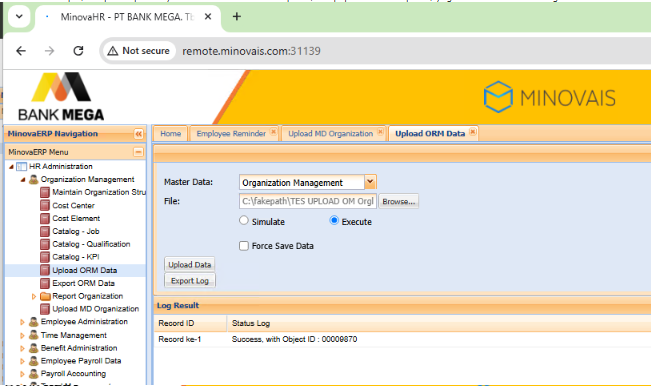Switch to the Home tab
The height and width of the screenshot is (386, 651).
(x=171, y=134)
